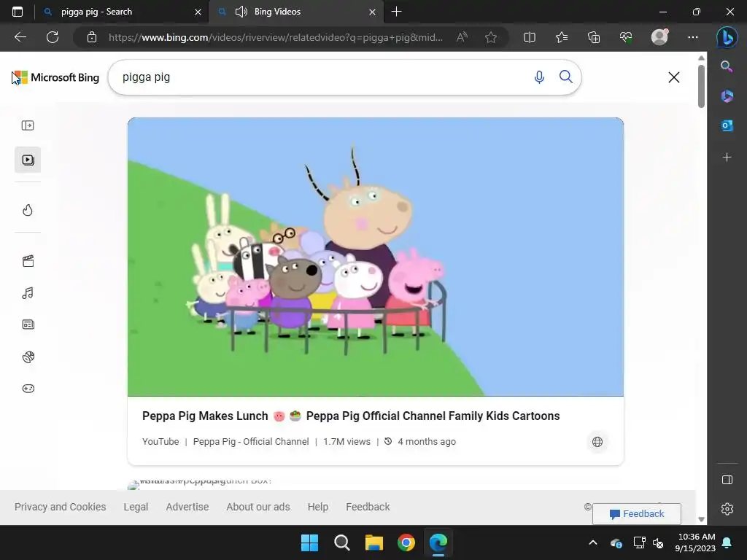This screenshot has width=747, height=560.
Task: Mute the Bing Videos tab audio icon
Action: pos(241,12)
